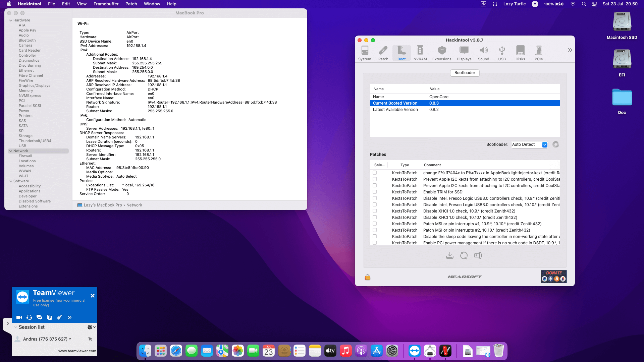Collapse the Network section in sidebar
Image resolution: width=644 pixels, height=362 pixels.
click(10, 151)
